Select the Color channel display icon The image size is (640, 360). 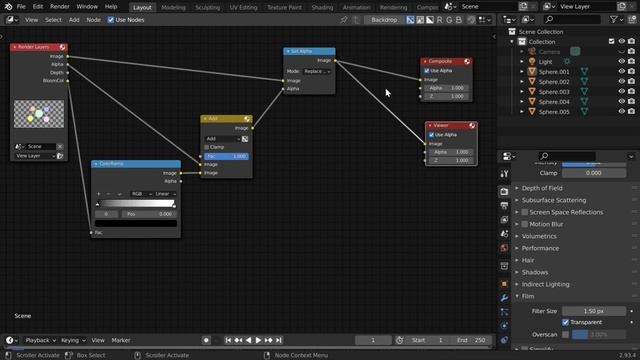point(420,20)
